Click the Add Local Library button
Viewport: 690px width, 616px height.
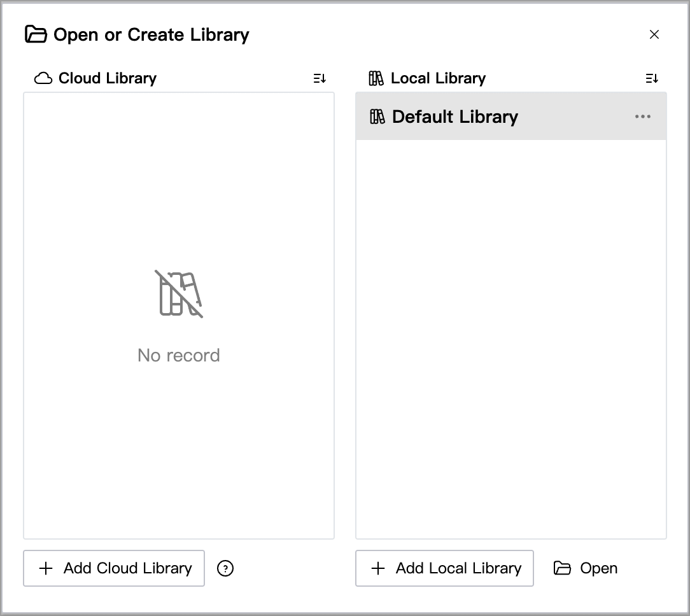click(444, 568)
